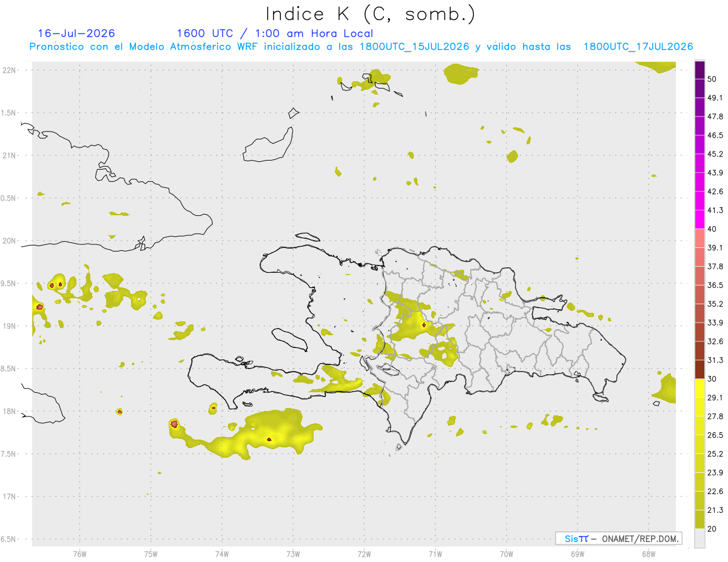
Task: Click the 22N latitude axis label
Action: tap(10, 70)
